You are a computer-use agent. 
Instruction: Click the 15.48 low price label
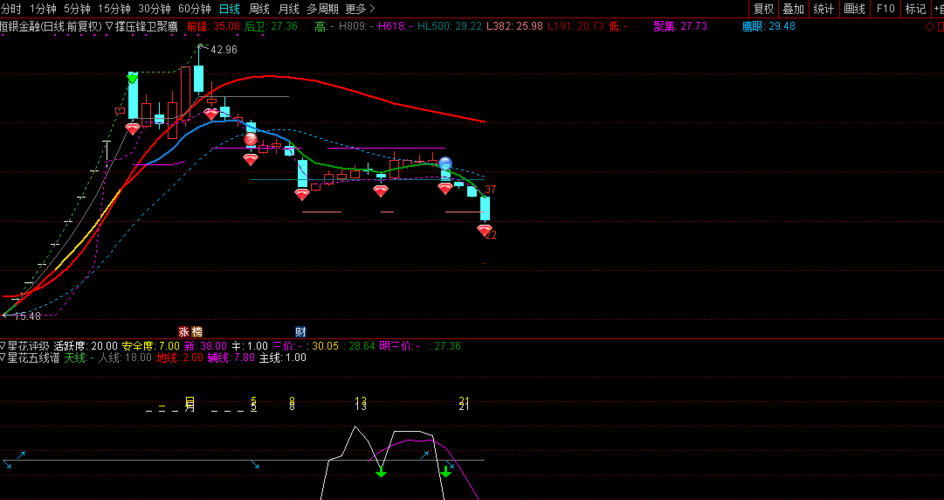coord(27,316)
